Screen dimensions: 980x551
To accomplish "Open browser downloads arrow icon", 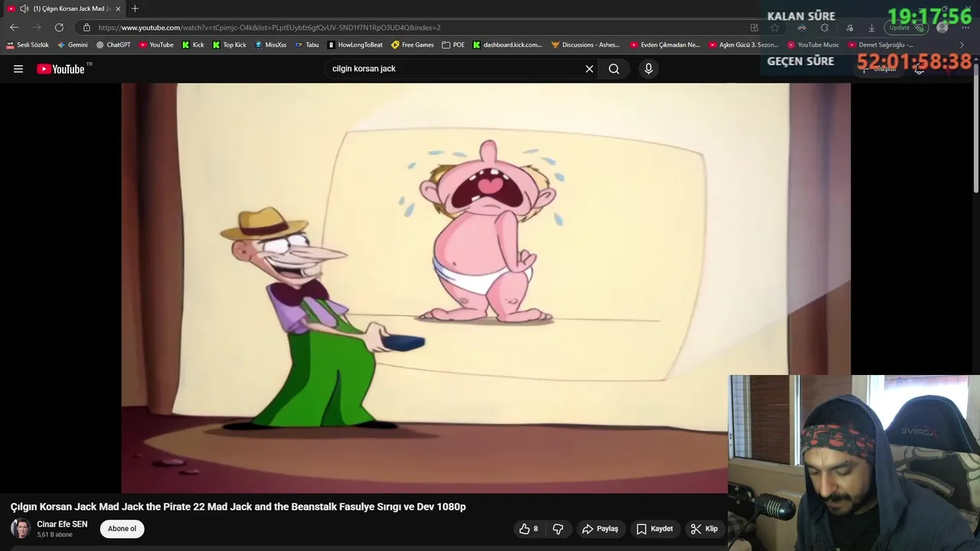I will (x=871, y=28).
